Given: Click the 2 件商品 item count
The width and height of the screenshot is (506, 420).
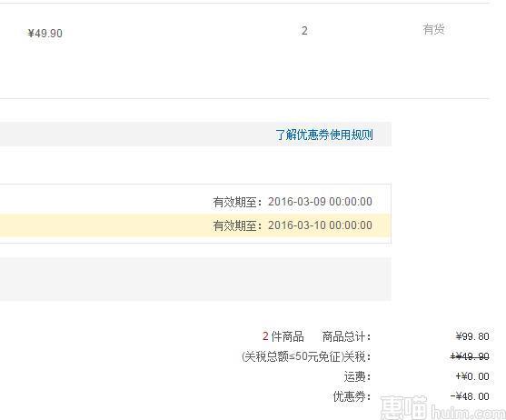Looking at the screenshot, I should 283,336.
